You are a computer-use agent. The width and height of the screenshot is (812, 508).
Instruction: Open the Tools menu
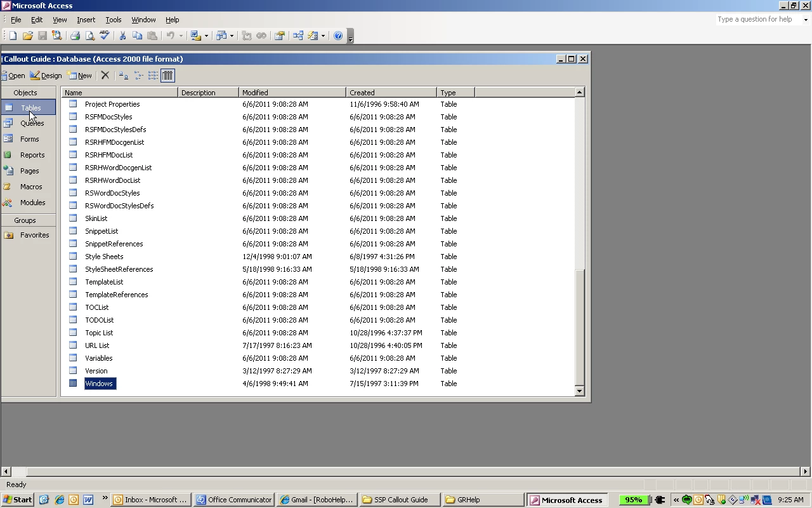(114, 20)
